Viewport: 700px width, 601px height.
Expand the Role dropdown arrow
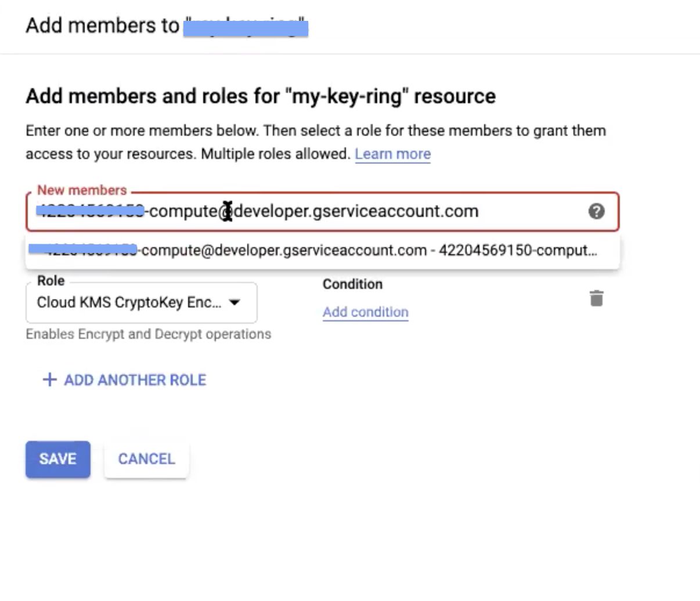pos(234,302)
